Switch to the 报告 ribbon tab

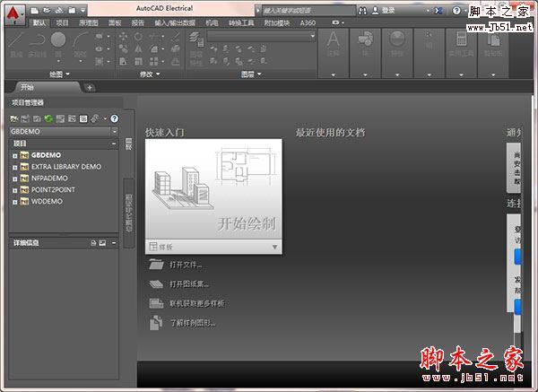click(x=138, y=23)
